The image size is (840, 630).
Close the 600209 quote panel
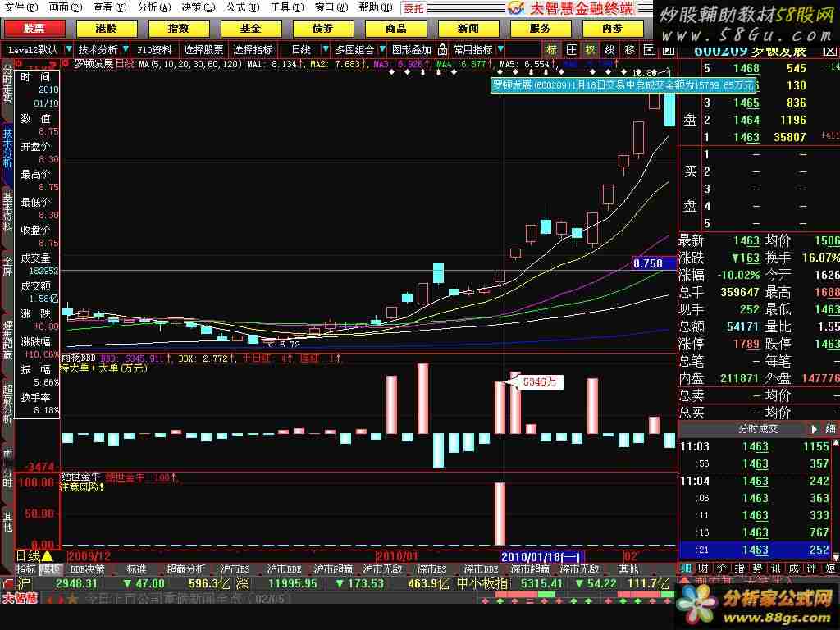[830, 51]
